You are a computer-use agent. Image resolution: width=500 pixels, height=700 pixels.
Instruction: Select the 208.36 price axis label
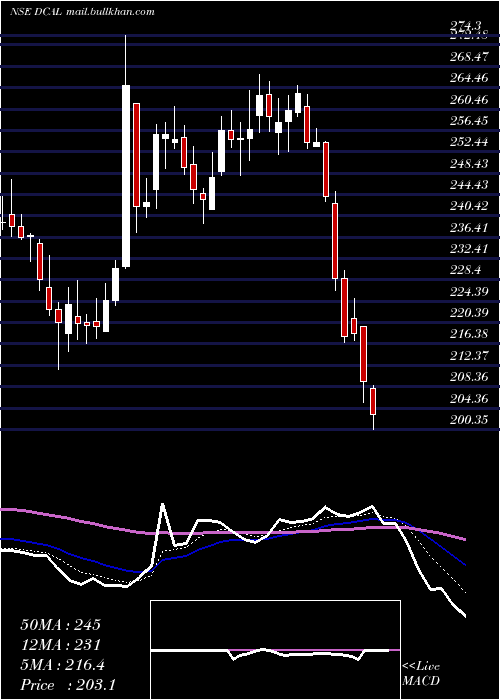pos(468,377)
